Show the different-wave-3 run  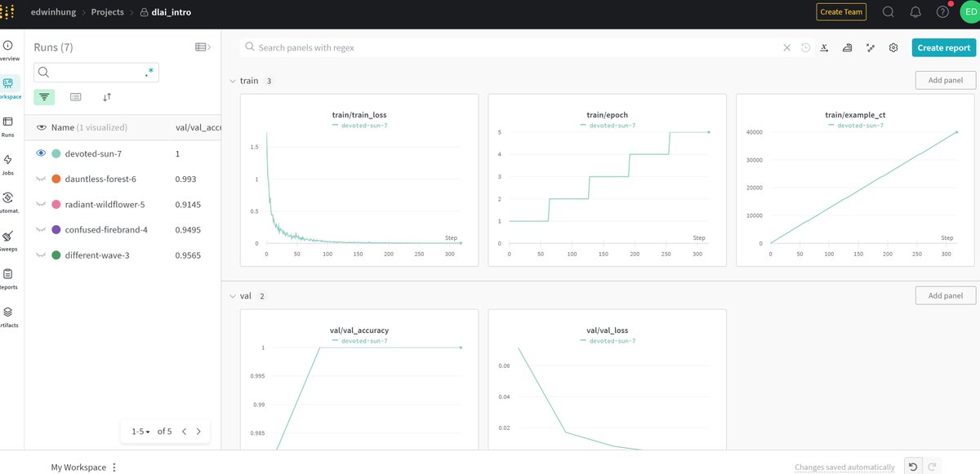[41, 255]
